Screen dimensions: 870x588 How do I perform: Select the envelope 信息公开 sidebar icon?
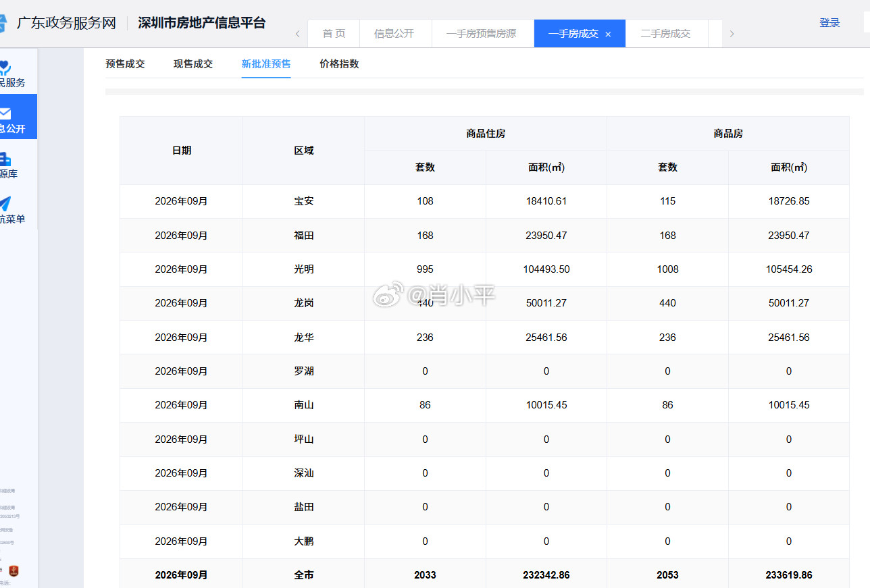[4, 113]
